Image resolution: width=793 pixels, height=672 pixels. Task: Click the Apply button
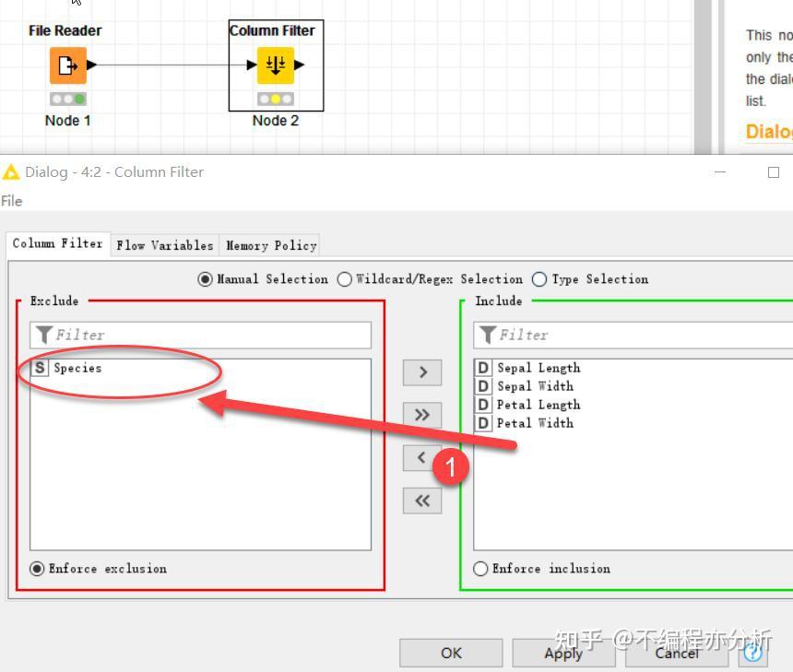[x=564, y=653]
